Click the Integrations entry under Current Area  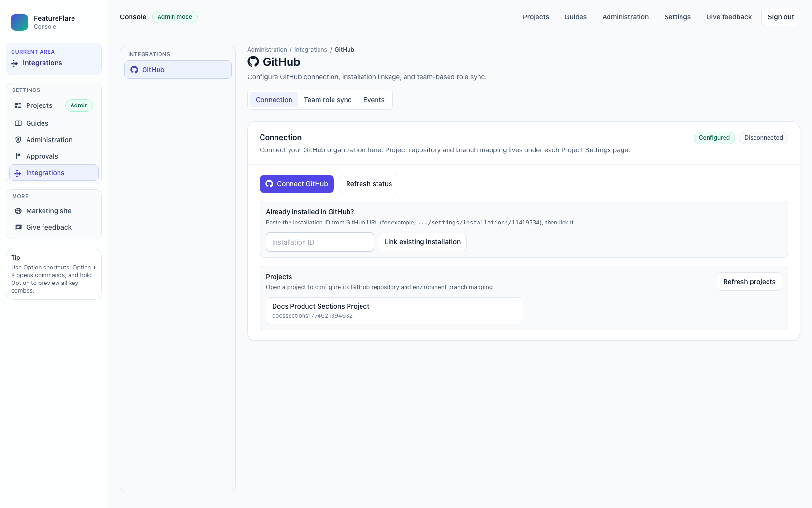[43, 63]
